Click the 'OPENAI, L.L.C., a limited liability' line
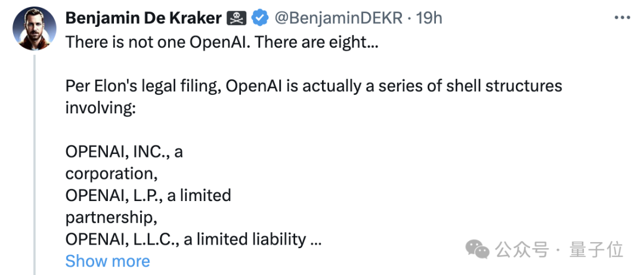This screenshot has height=275, width=644. [185, 239]
